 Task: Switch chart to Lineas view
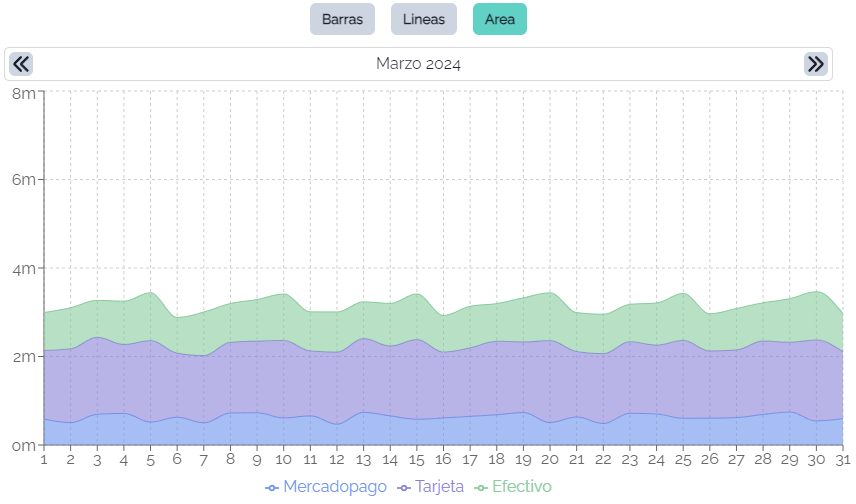[x=424, y=19]
